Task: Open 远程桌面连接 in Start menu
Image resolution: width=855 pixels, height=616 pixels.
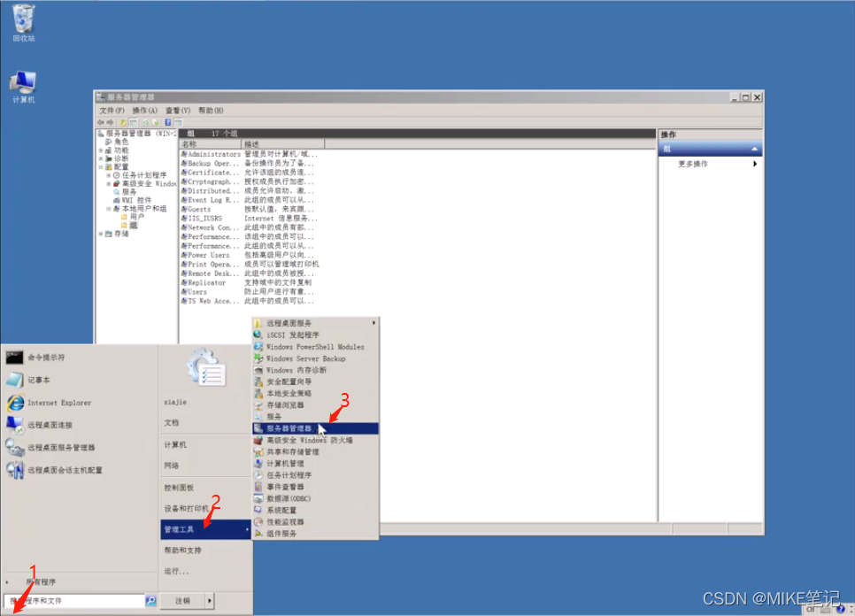Action: [x=50, y=425]
